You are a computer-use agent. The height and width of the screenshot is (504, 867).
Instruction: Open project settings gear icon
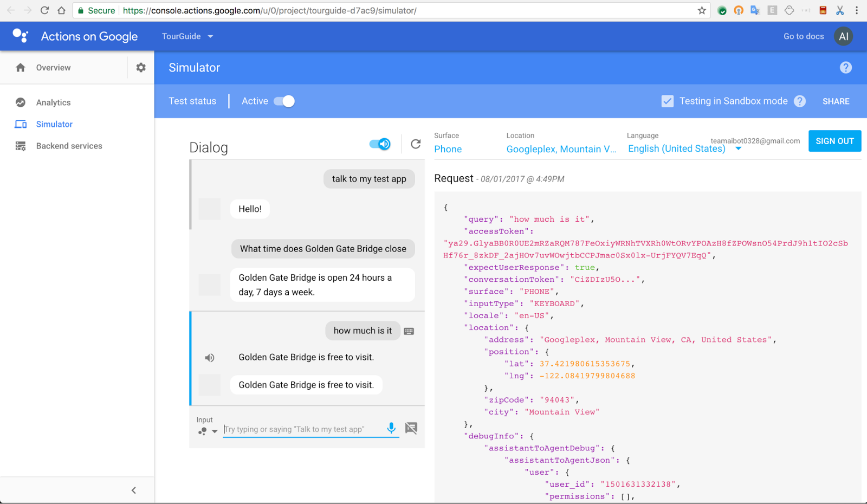[141, 67]
